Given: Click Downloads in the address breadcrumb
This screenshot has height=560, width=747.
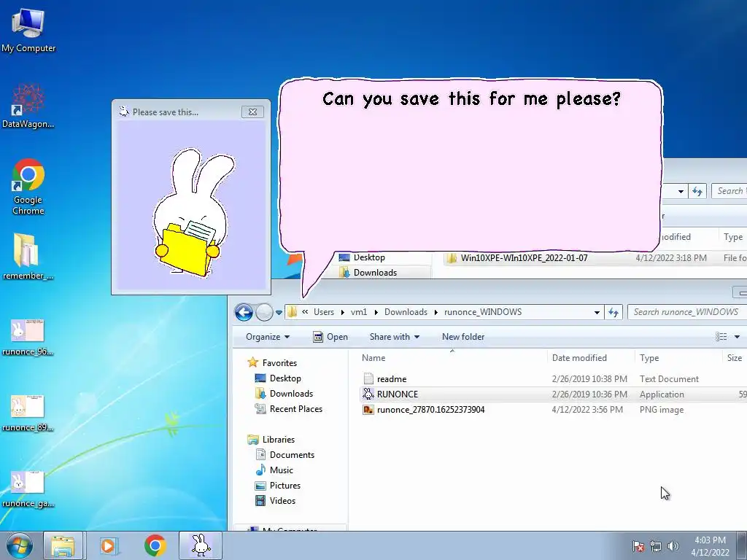Looking at the screenshot, I should coord(406,312).
